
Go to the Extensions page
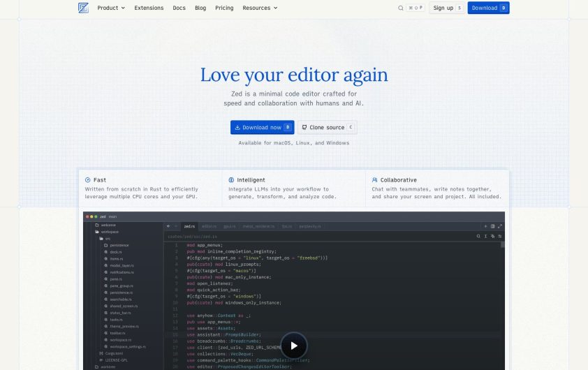coord(149,8)
